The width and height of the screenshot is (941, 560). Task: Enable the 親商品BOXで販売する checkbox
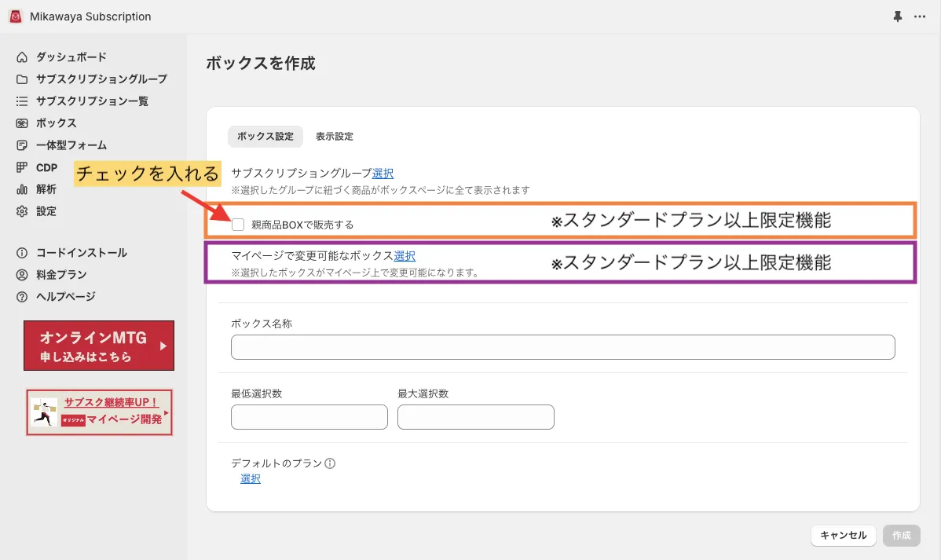(238, 225)
